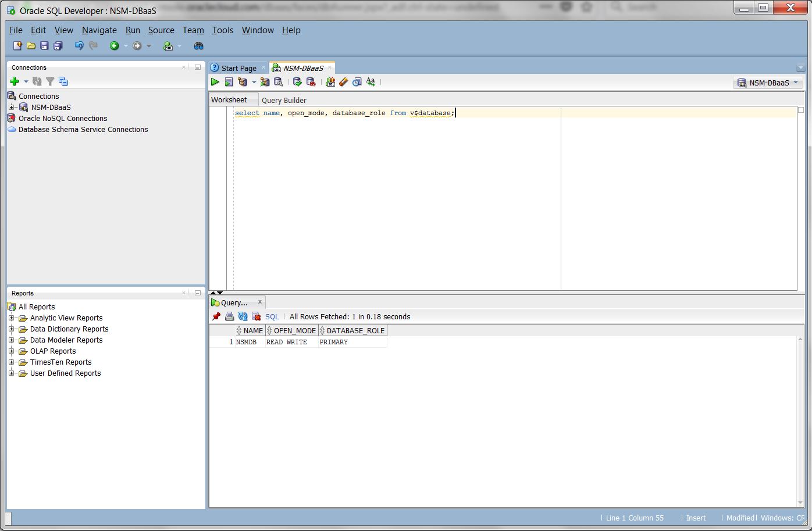Open the Tools menu
Viewport: 812px width, 531px height.
(x=222, y=30)
